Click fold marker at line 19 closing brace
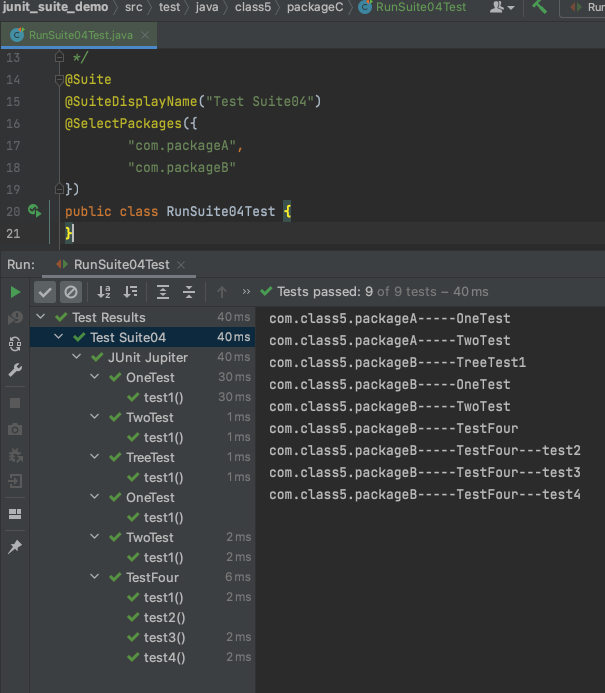605x693 pixels. [x=59, y=189]
